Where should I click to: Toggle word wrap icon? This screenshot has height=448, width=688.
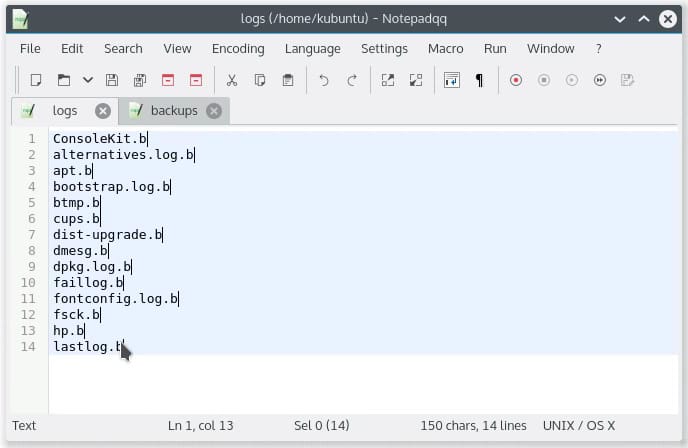point(452,80)
